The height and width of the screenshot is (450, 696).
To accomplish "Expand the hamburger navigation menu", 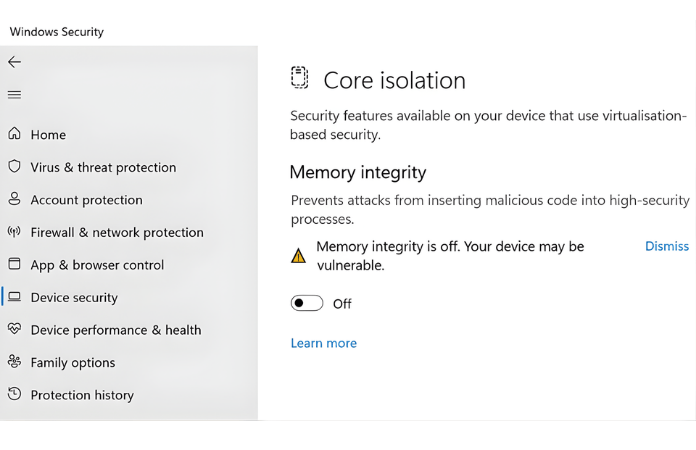I will pos(14,95).
